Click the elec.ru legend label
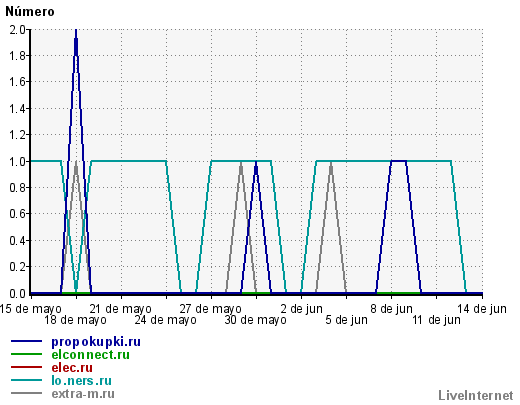Image resolution: width=520 pixels, height=405 pixels. click(x=72, y=368)
